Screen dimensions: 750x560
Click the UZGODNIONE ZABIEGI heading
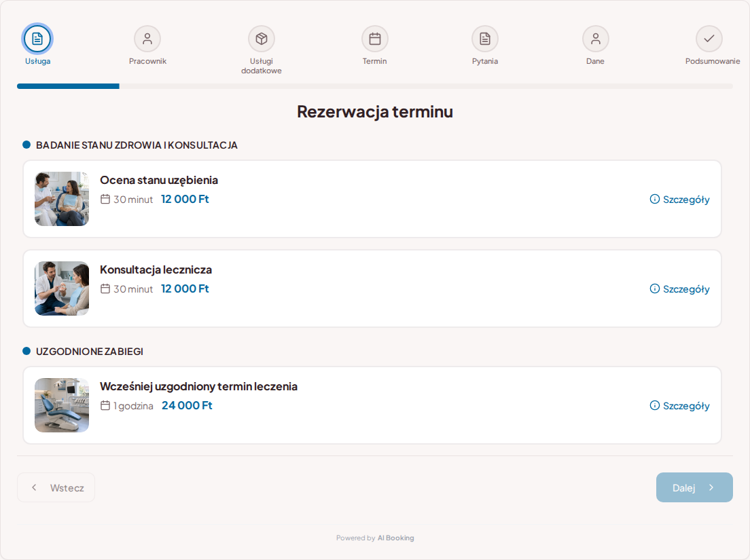pos(90,352)
